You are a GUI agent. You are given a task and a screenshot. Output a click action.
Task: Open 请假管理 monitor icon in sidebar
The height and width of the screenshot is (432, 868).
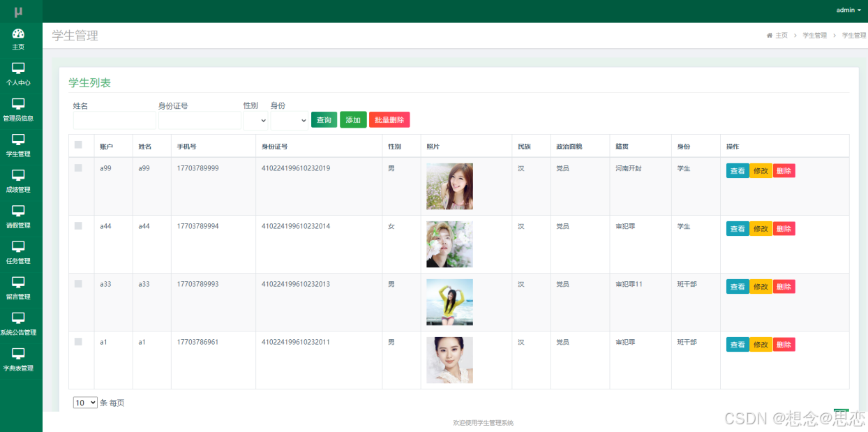[18, 211]
